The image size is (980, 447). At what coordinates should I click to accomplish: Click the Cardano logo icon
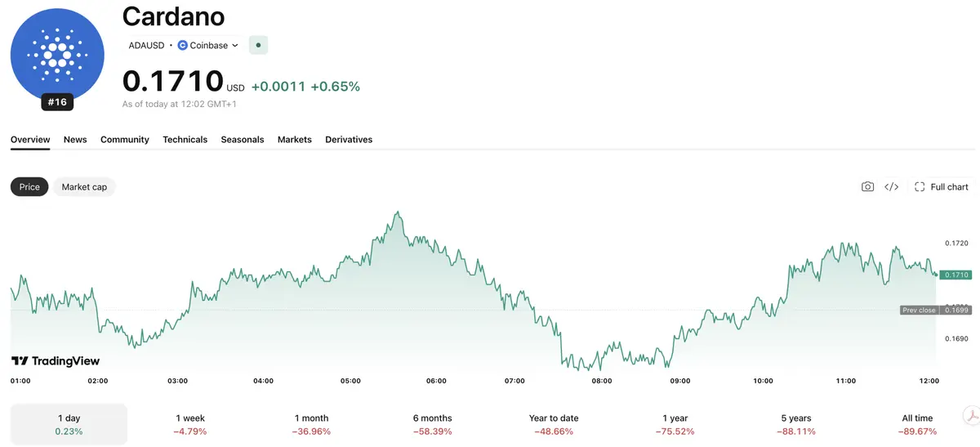click(x=57, y=55)
